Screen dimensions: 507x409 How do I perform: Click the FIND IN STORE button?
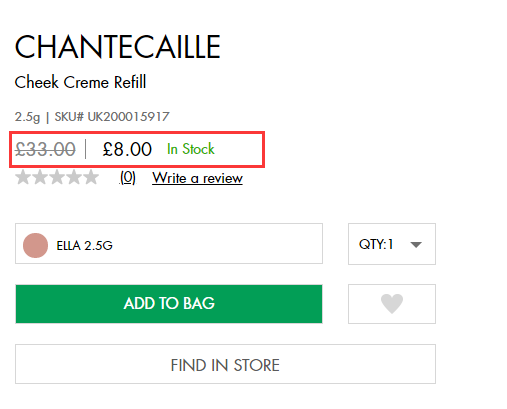225,364
